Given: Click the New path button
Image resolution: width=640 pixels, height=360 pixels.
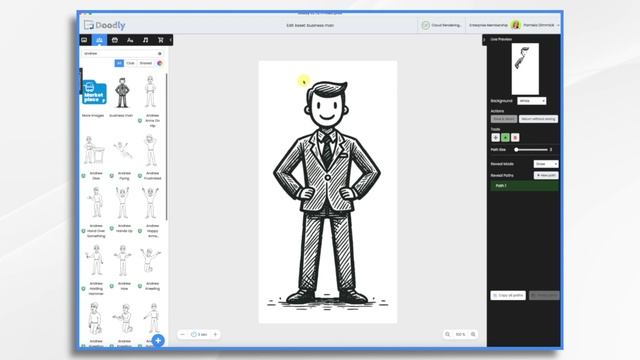Looking at the screenshot, I should tap(546, 176).
